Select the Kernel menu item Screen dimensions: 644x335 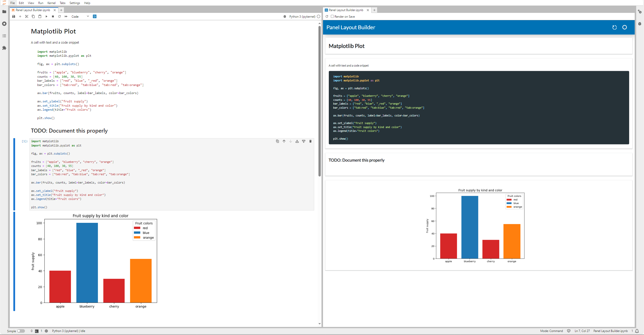pos(52,3)
